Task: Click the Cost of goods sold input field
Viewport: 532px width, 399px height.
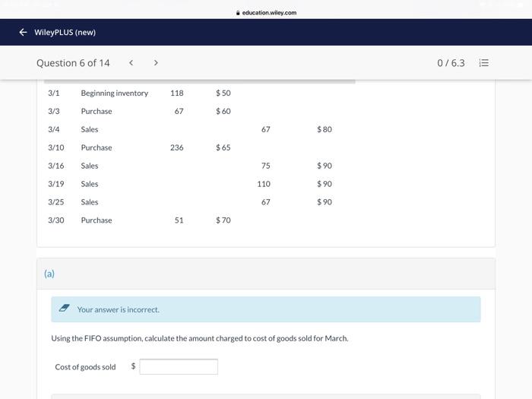Action: pos(179,367)
